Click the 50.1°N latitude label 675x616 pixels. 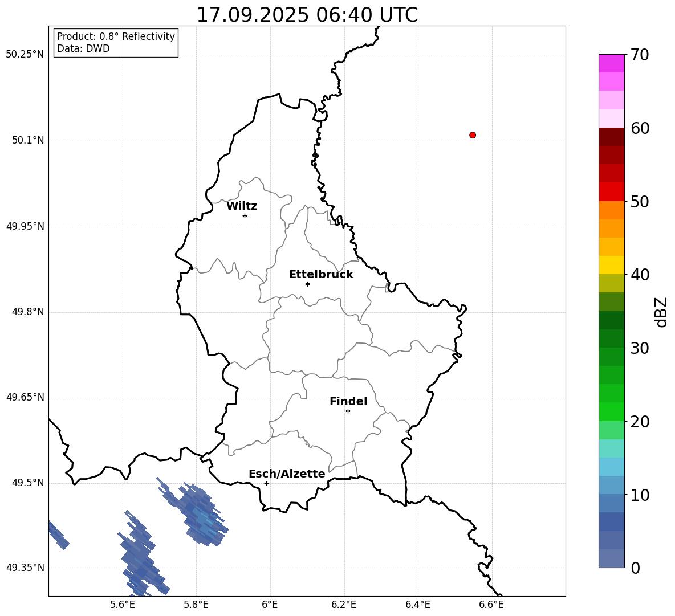point(28,140)
